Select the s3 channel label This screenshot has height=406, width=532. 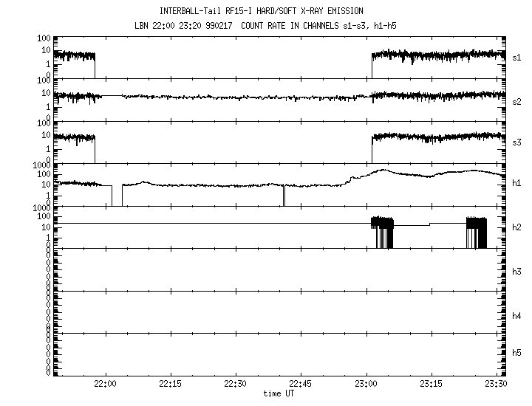click(x=517, y=140)
